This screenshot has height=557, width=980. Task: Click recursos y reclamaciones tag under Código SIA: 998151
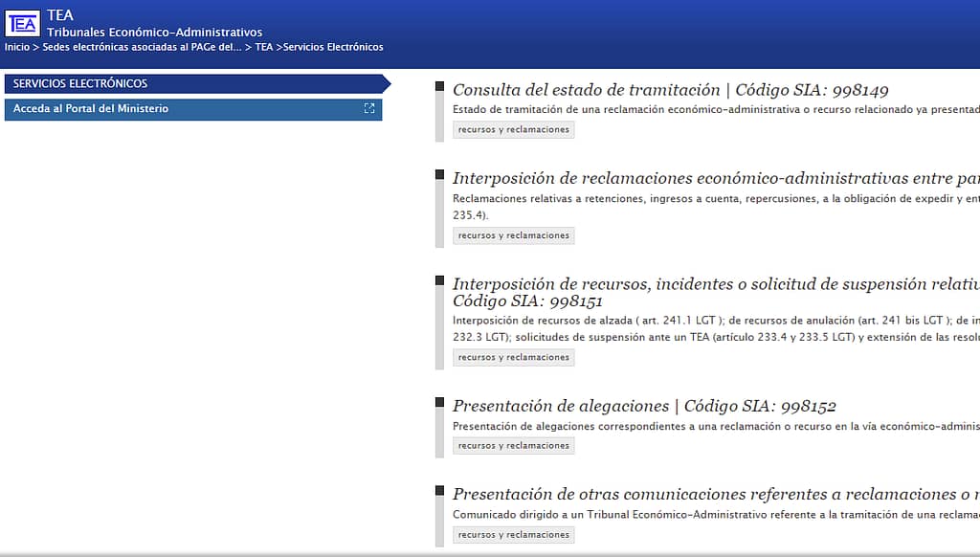[513, 358]
